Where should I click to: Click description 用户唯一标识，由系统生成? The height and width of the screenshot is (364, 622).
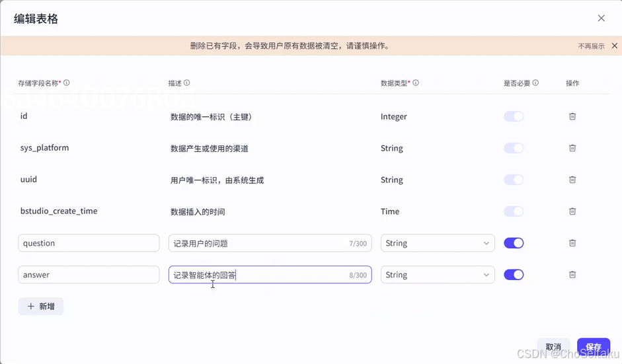tap(217, 180)
